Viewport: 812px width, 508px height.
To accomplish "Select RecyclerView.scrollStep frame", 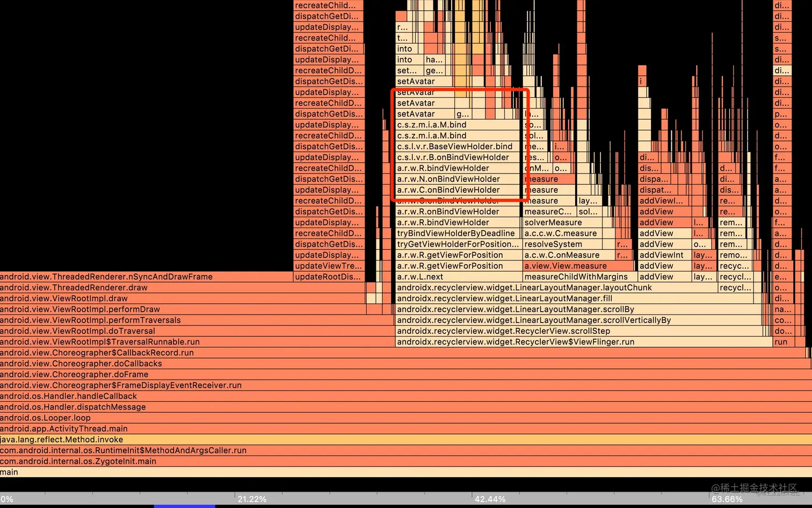I will point(579,331).
